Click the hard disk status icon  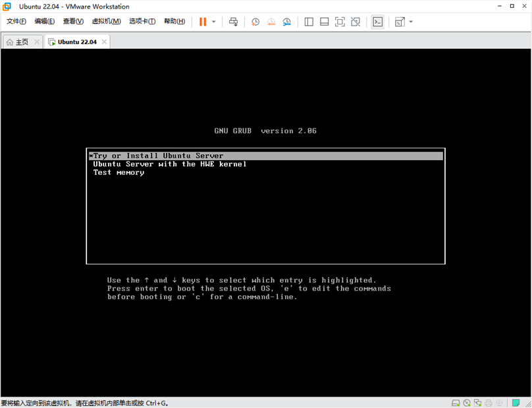click(456, 403)
